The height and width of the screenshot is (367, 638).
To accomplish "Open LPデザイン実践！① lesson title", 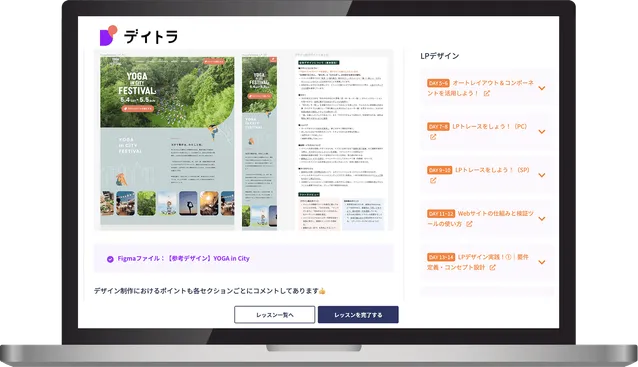I will pos(478,262).
